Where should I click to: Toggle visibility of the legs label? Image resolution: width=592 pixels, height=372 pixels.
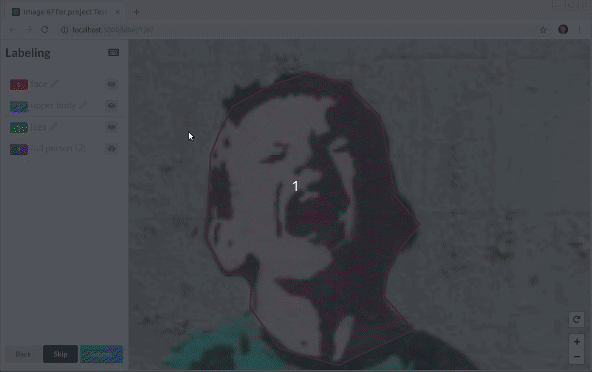point(111,127)
